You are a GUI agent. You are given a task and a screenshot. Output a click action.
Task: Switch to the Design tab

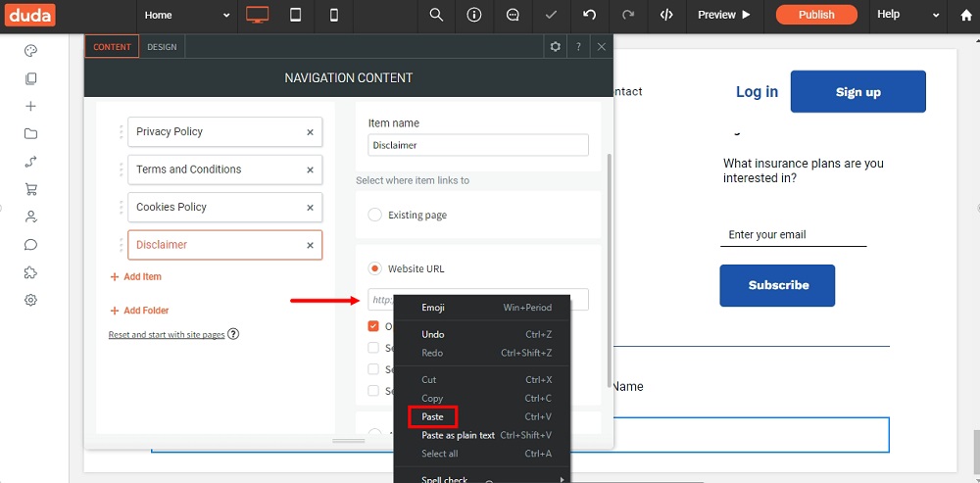162,47
